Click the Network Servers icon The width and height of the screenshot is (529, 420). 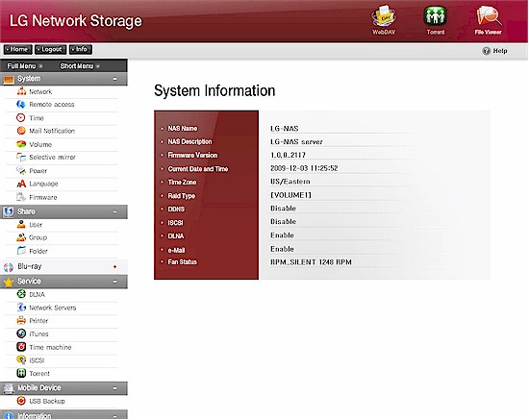coord(21,308)
